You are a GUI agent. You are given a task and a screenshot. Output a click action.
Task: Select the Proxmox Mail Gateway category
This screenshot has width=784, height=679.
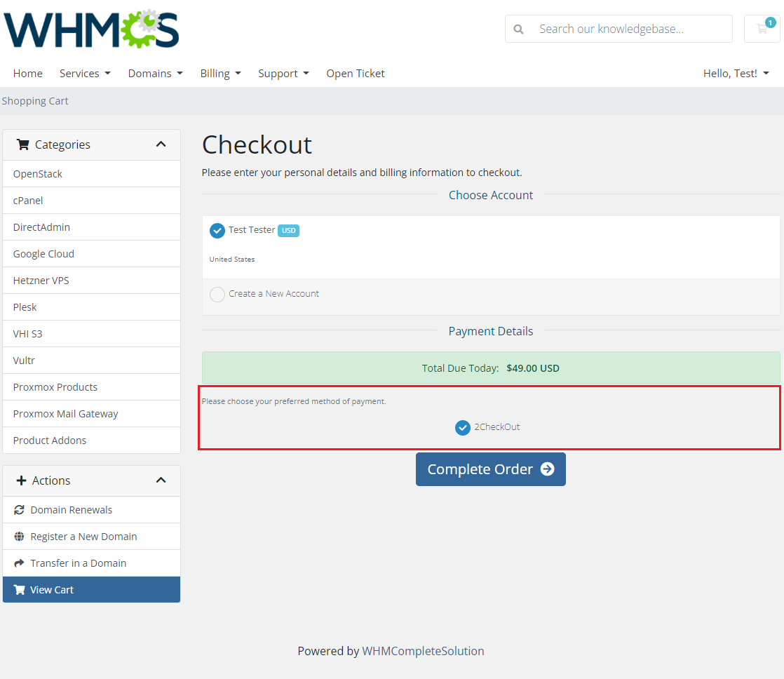(91, 413)
